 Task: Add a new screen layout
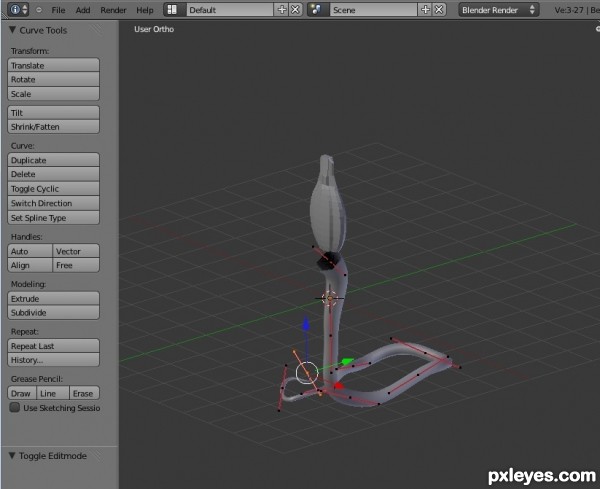(282, 10)
